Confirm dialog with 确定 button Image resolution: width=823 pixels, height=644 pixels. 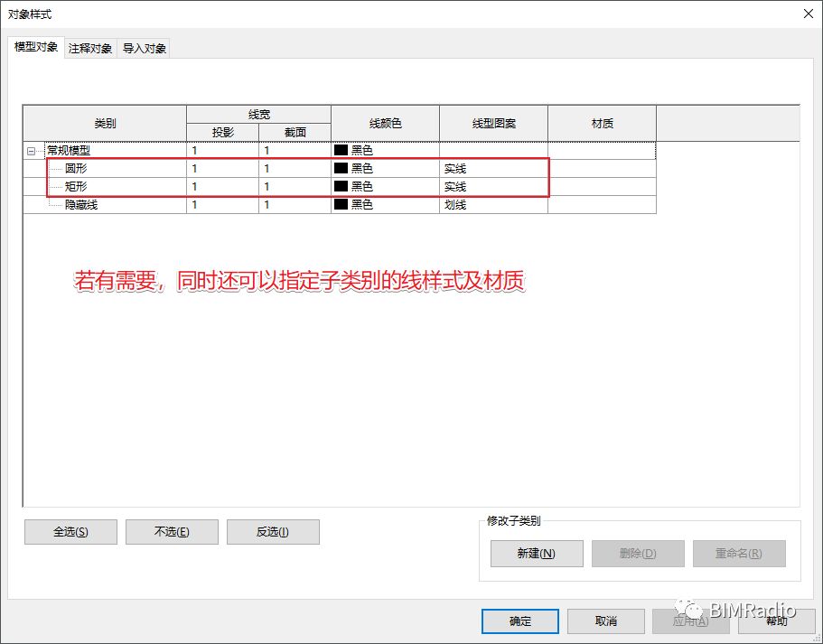coord(520,621)
